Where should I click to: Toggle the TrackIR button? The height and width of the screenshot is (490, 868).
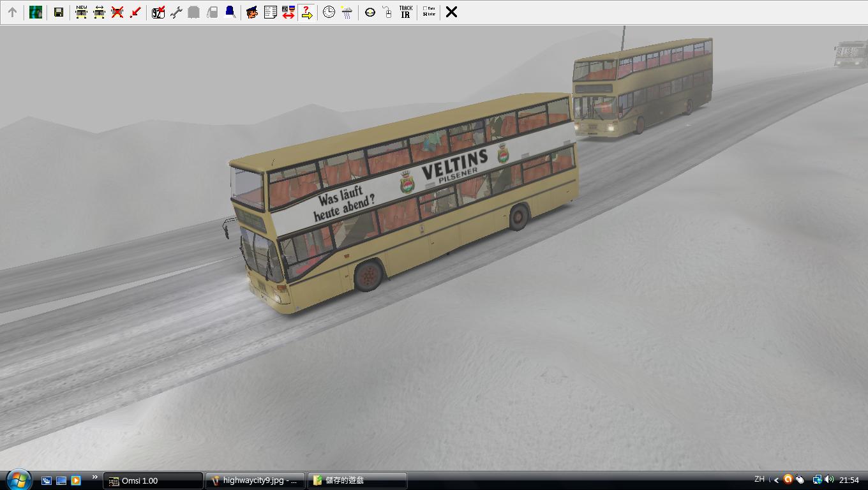(x=405, y=12)
